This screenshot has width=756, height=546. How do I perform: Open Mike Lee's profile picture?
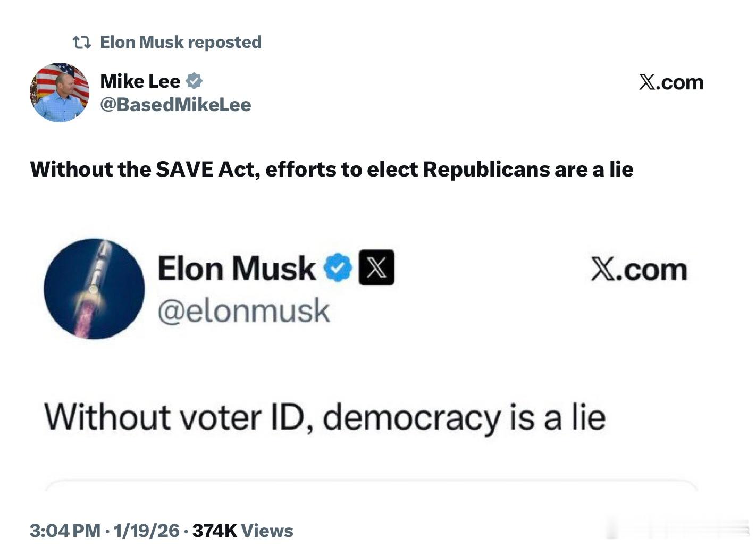point(59,92)
